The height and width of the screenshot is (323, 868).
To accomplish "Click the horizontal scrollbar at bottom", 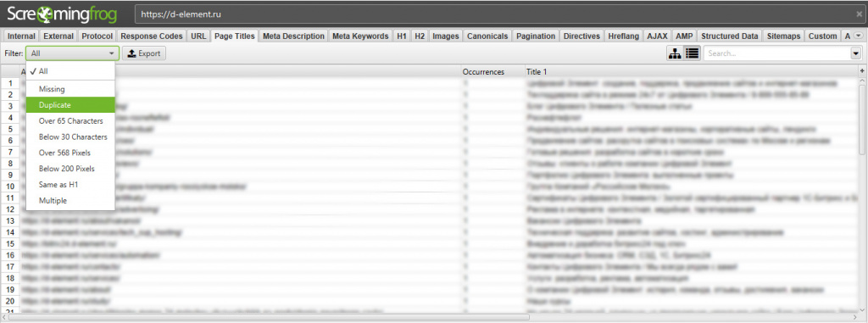I will click(x=431, y=318).
